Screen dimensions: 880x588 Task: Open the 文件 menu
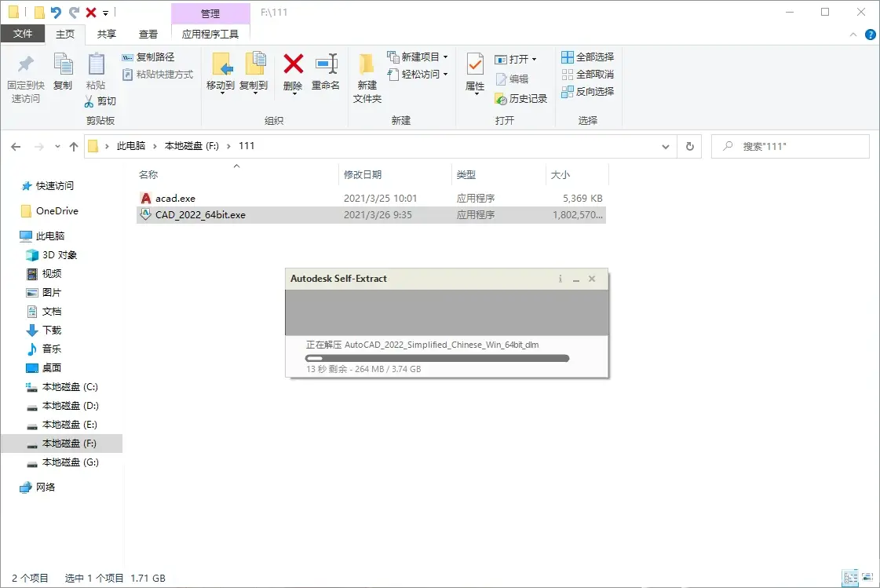click(x=23, y=35)
